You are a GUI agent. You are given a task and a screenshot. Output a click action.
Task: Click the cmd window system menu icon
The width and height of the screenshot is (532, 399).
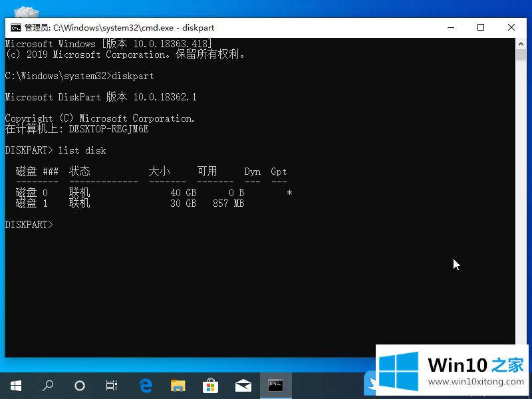click(x=15, y=28)
